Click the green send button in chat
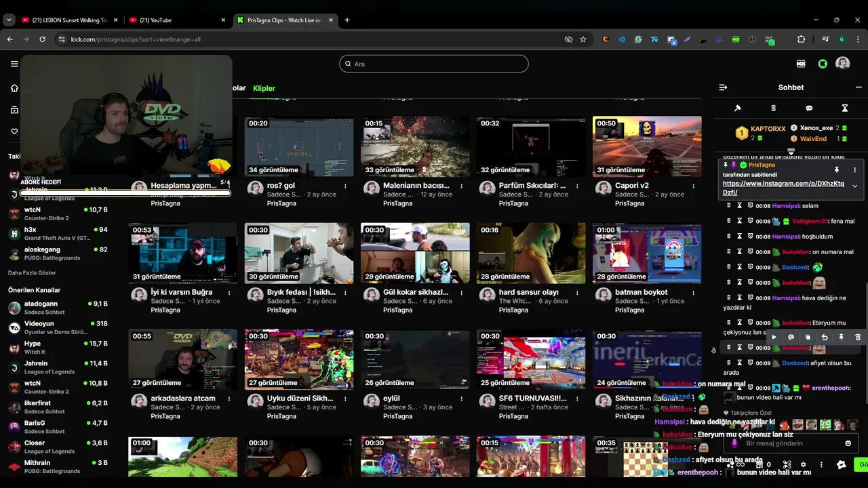 pos(862,465)
